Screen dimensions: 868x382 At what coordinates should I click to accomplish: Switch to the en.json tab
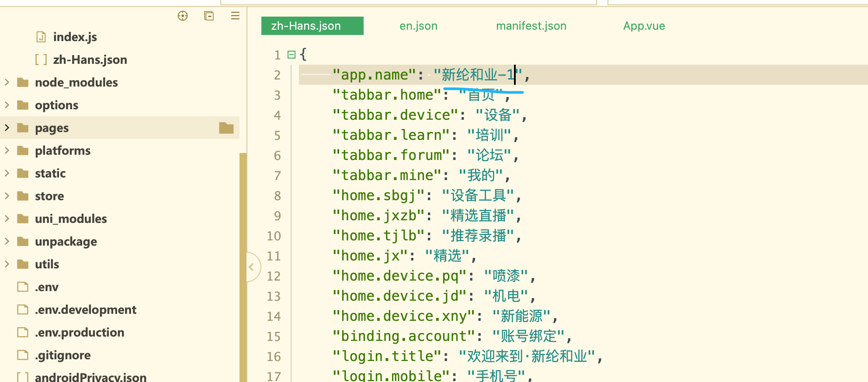click(x=418, y=26)
